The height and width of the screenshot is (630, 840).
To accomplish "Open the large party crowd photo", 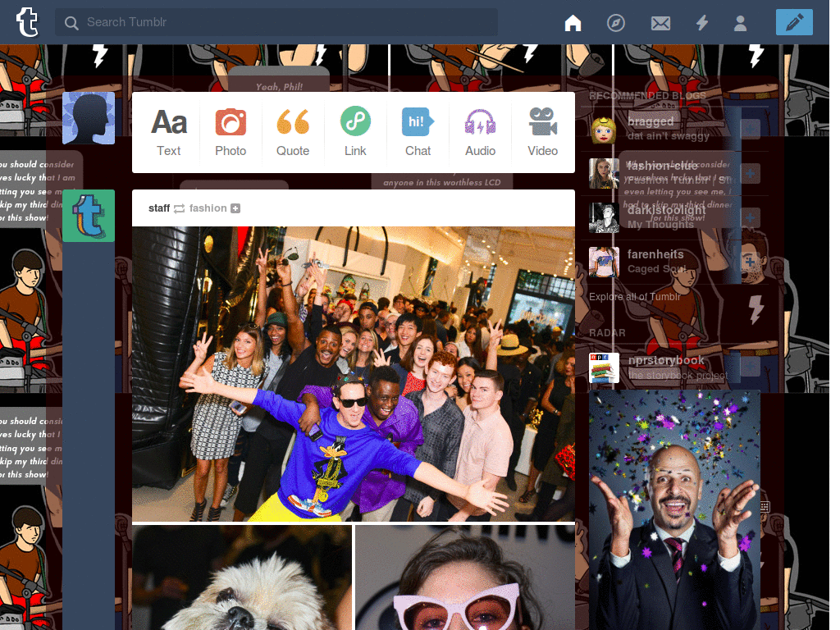I will point(354,373).
